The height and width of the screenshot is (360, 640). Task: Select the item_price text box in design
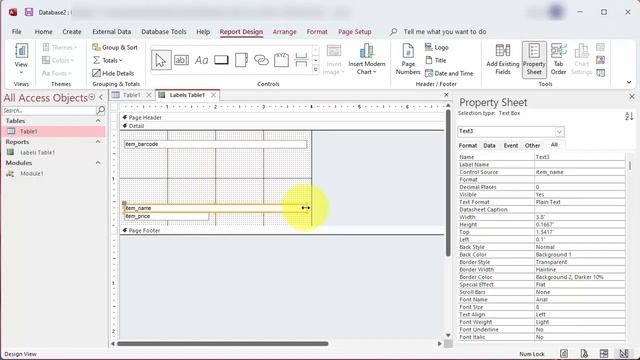[x=167, y=216]
